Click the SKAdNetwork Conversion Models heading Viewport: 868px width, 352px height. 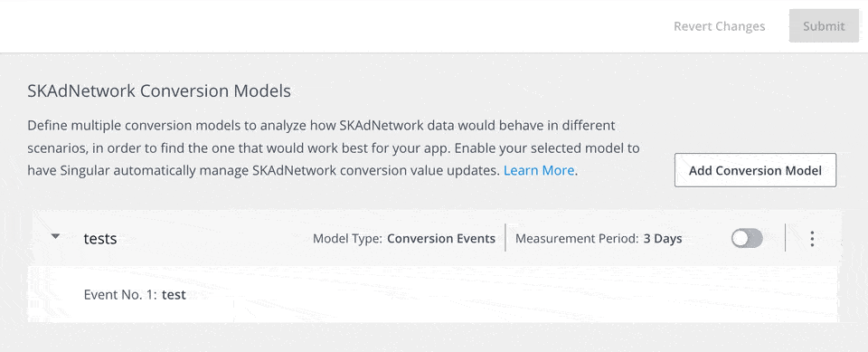tap(159, 90)
